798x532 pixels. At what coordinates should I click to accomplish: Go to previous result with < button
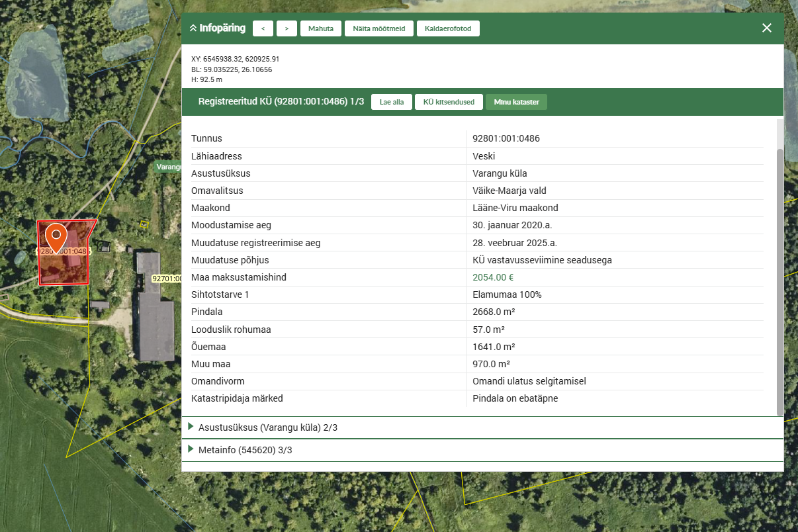pos(263,28)
